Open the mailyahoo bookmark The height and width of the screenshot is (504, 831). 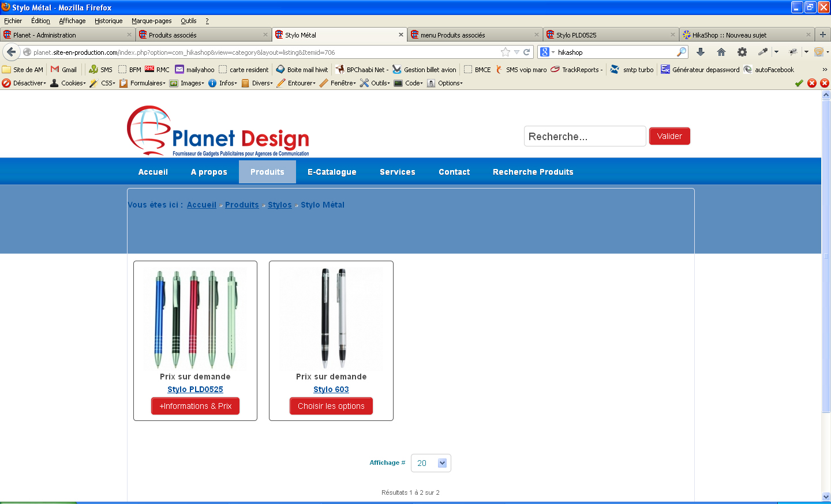point(194,69)
